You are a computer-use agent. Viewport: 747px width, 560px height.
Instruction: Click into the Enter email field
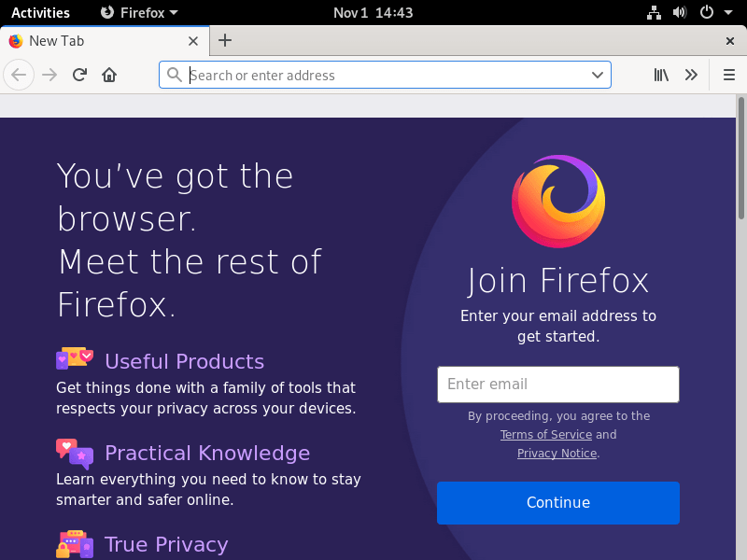(x=558, y=385)
